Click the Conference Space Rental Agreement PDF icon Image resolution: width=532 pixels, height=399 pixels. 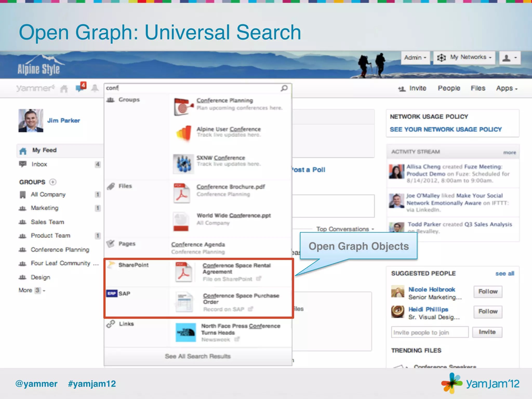(x=184, y=272)
